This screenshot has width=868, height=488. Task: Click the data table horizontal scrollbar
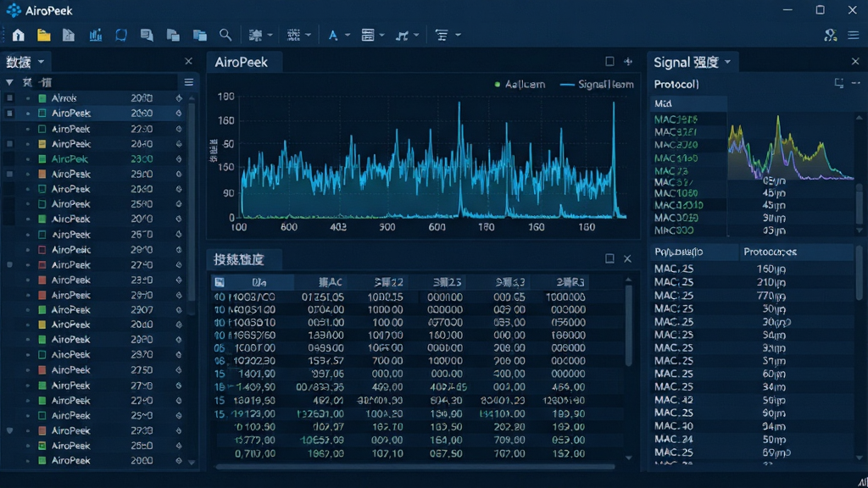pyautogui.click(x=415, y=467)
